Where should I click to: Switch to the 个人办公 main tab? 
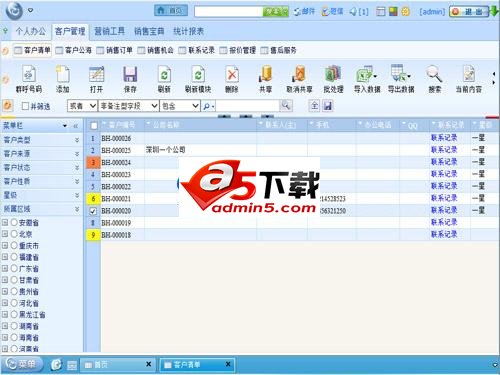(30, 32)
